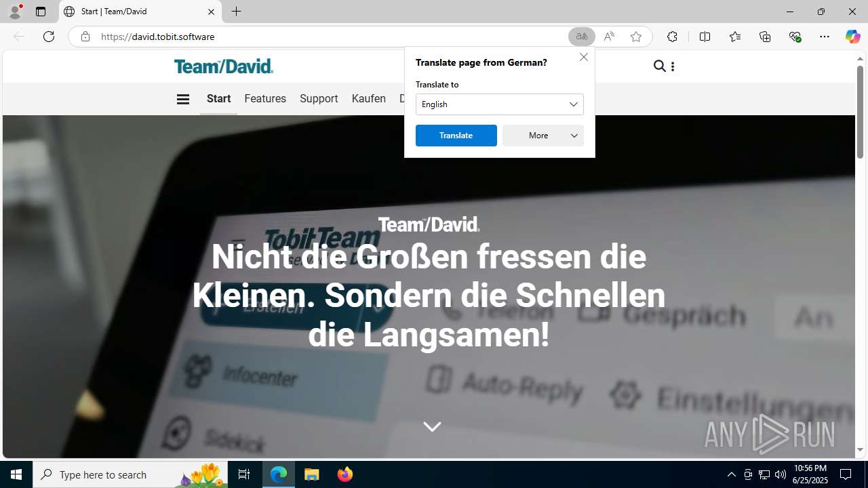Go to the Features navigation tab
The width and height of the screenshot is (868, 488).
265,99
